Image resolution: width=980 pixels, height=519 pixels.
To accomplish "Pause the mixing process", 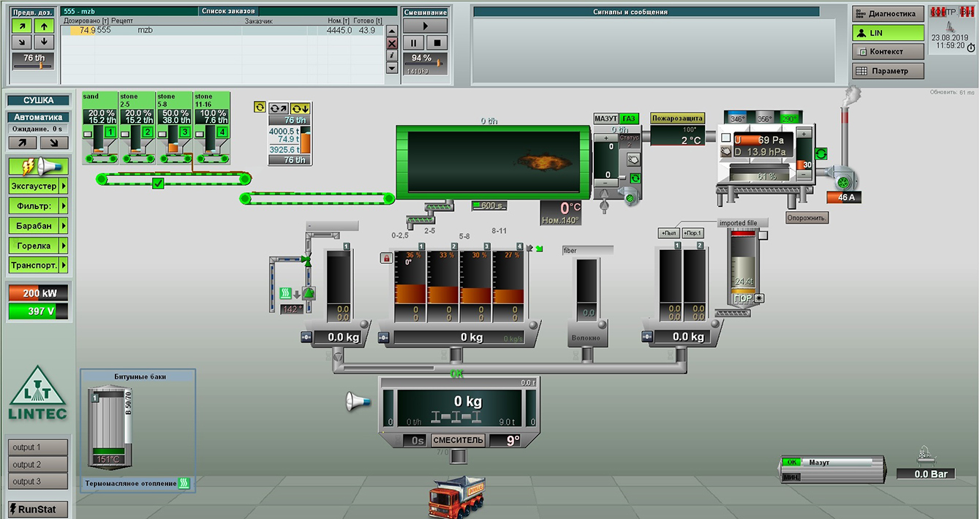I will 414,43.
